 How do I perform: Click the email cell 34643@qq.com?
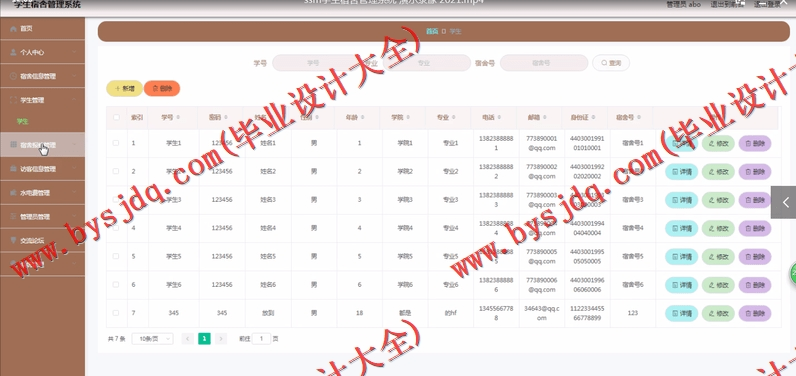point(542,313)
